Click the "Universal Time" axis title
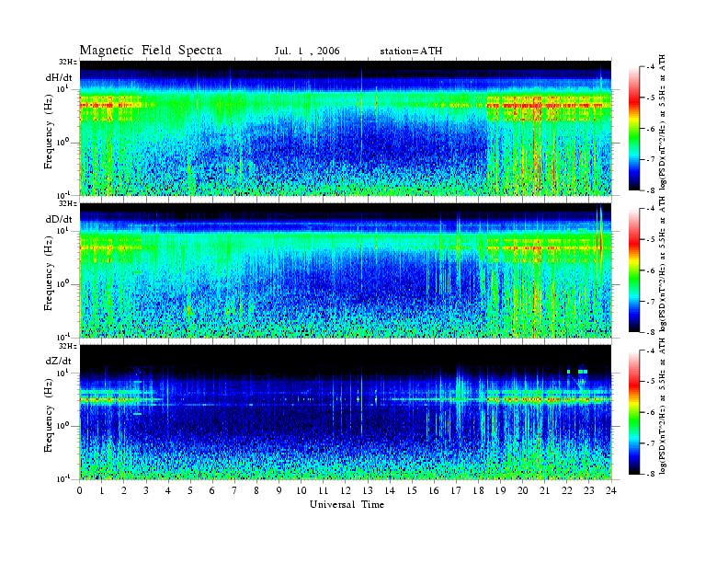 pos(347,504)
